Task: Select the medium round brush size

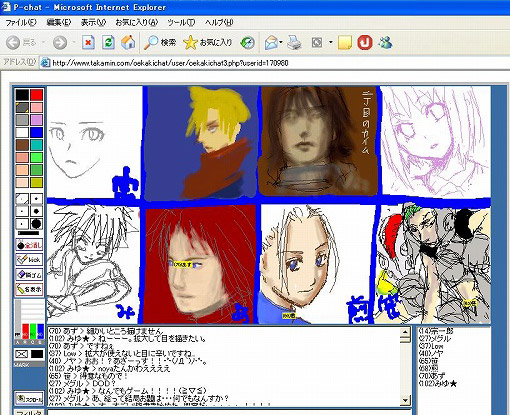Action: pos(36,211)
